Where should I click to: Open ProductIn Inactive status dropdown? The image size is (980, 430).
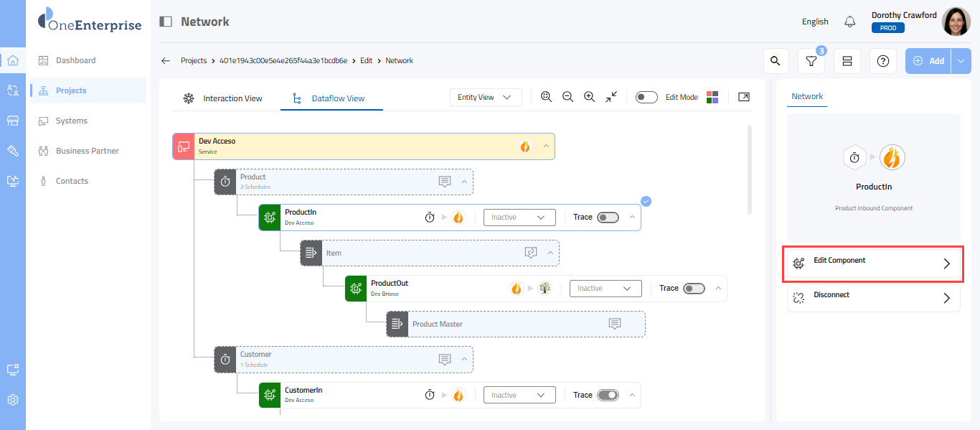click(519, 218)
